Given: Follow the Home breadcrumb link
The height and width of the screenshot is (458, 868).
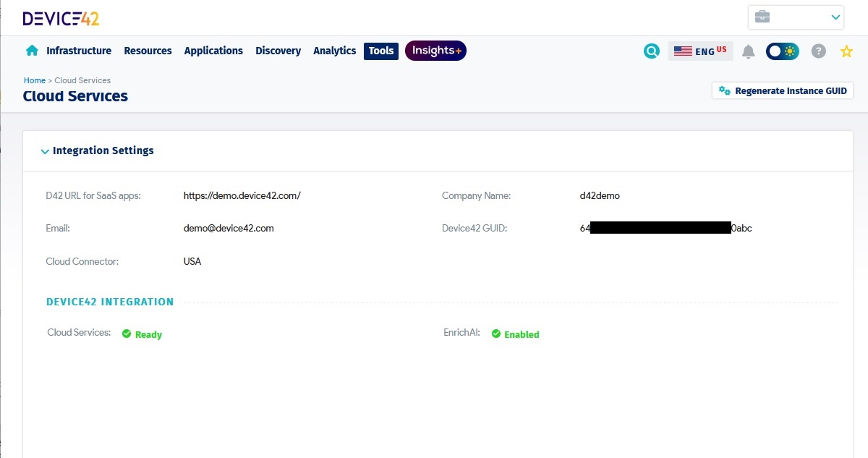Looking at the screenshot, I should pos(34,80).
